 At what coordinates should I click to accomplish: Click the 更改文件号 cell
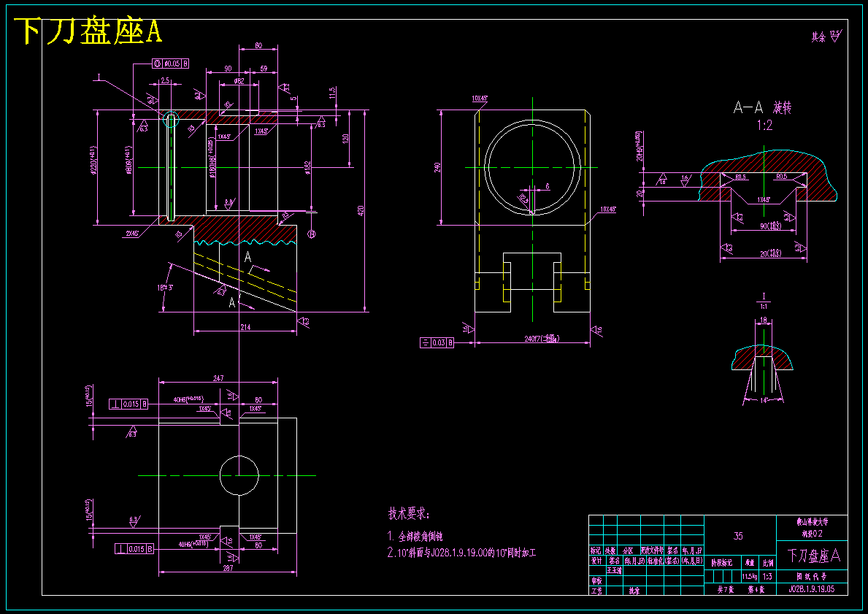coord(652,551)
